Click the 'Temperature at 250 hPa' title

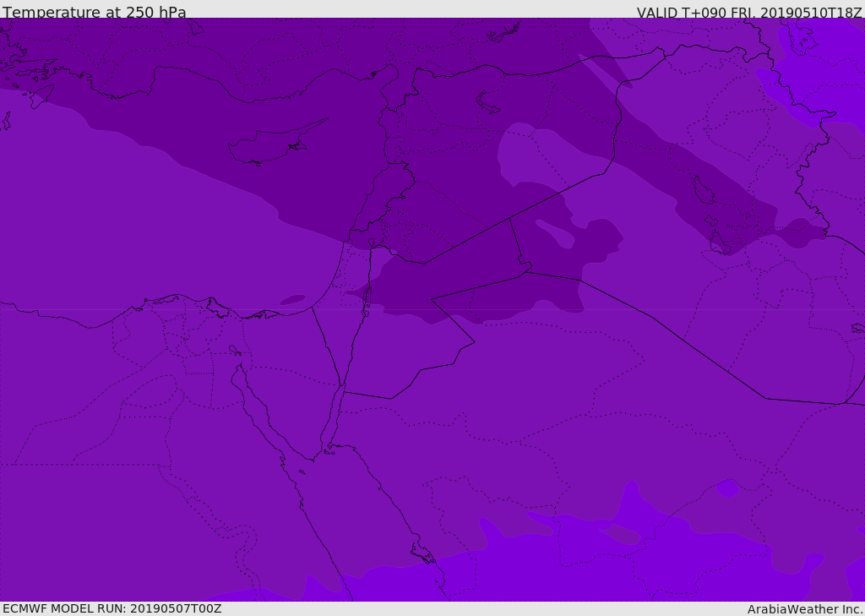coord(95,12)
